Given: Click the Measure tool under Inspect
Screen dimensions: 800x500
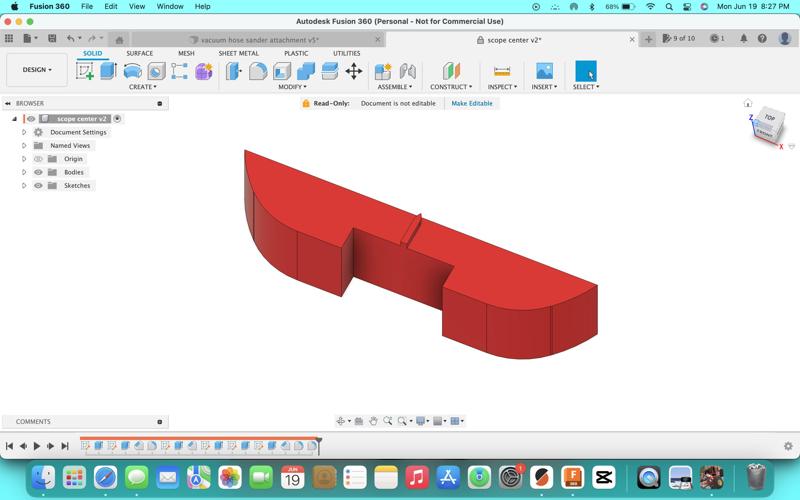Looking at the screenshot, I should [502, 71].
